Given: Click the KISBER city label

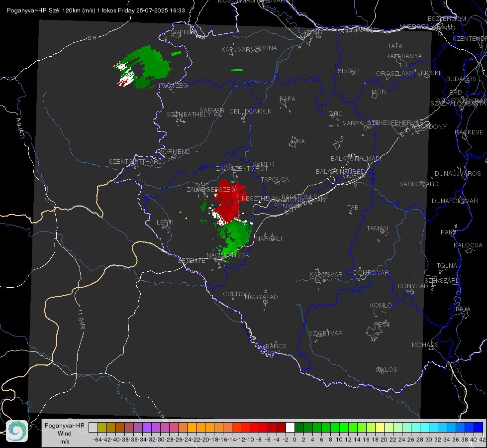Looking at the screenshot, I should tap(349, 71).
